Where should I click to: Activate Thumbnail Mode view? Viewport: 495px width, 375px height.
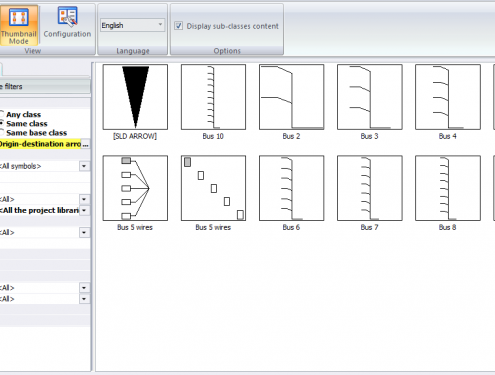[19, 25]
